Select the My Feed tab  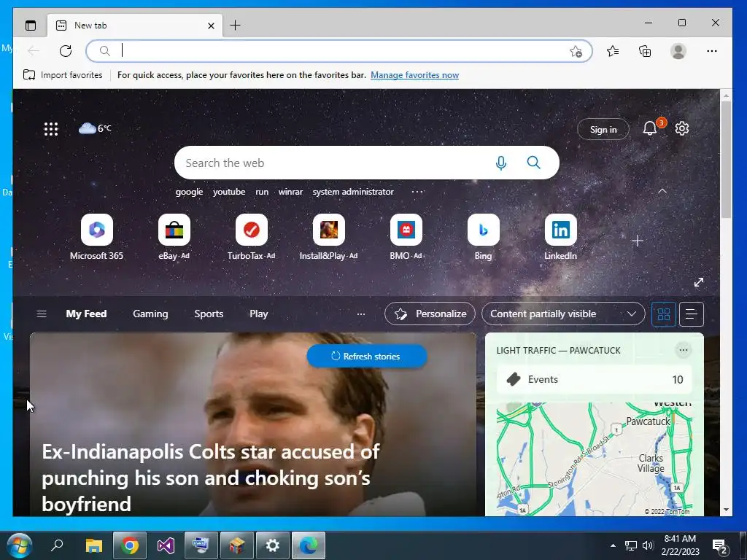tap(86, 314)
